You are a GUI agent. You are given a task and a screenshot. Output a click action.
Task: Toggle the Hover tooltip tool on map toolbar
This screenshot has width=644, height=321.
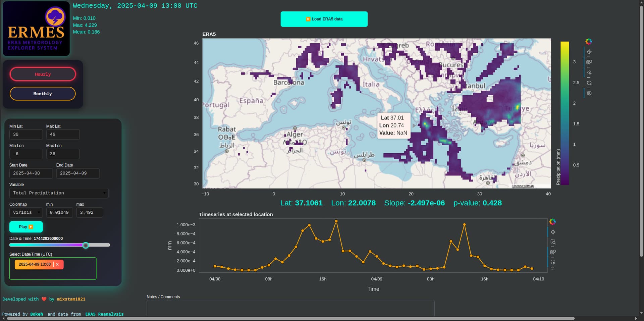[x=589, y=93]
